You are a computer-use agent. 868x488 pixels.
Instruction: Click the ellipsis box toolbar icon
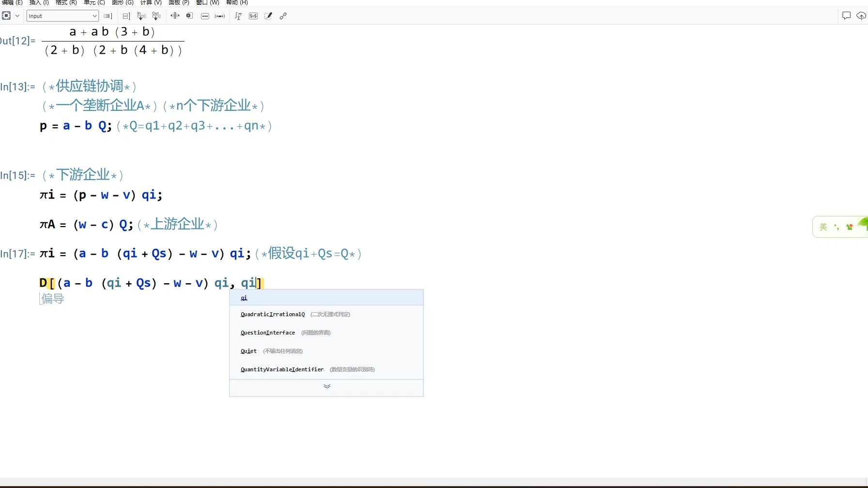click(x=205, y=16)
